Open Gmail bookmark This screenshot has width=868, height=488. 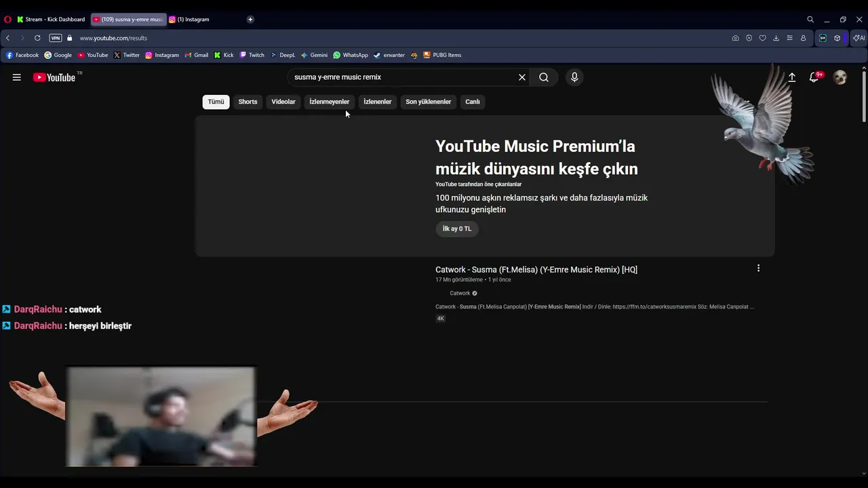point(197,55)
